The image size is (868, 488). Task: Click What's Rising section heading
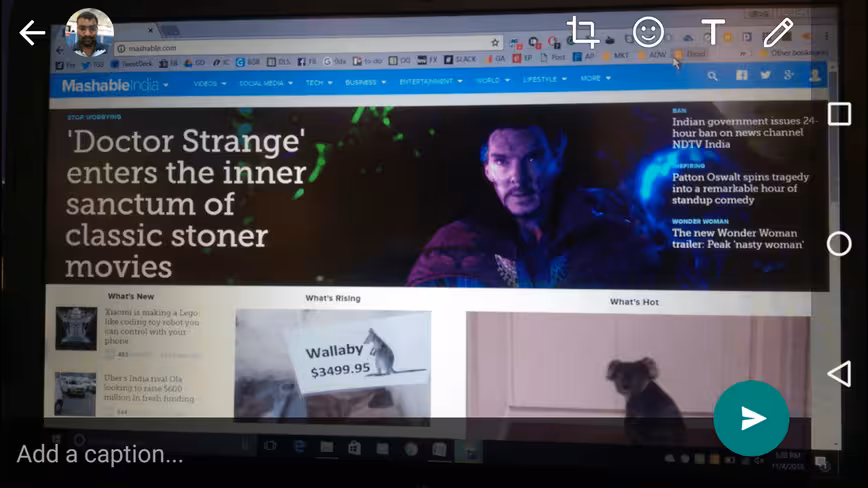tap(333, 298)
